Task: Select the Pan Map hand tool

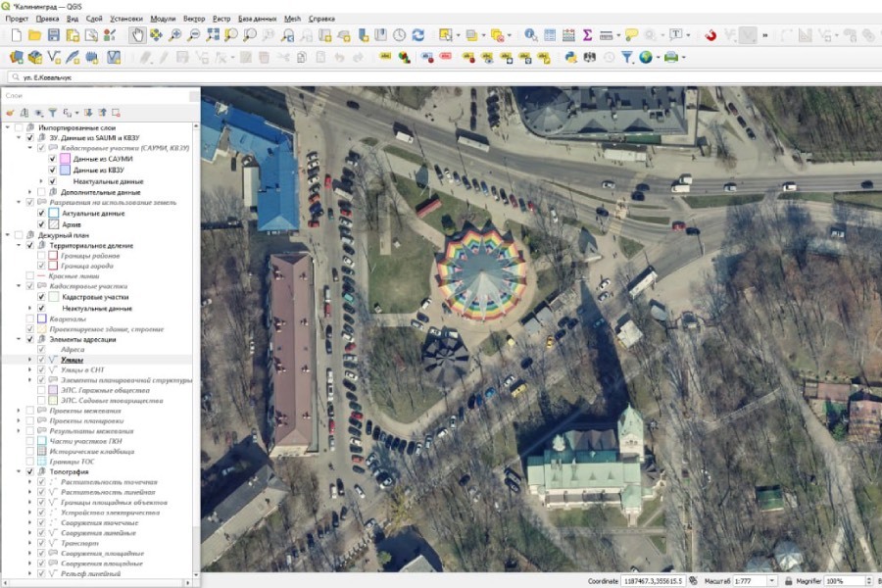Action: (138, 35)
